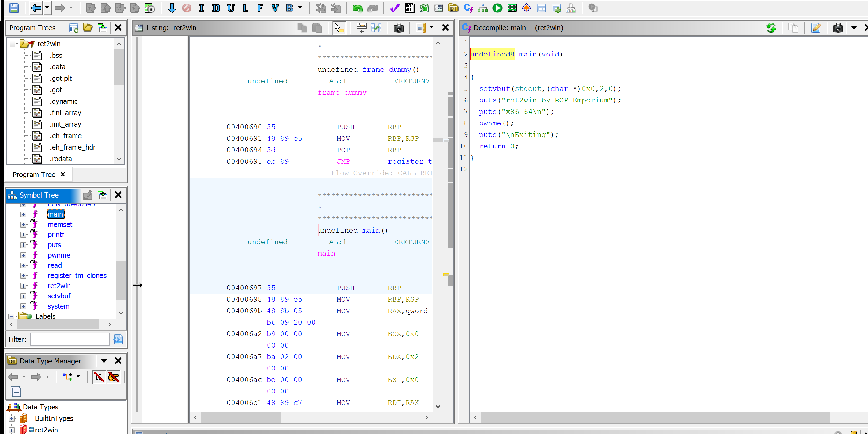Take snapshot of Decompile with camera icon
868x434 pixels.
click(838, 28)
